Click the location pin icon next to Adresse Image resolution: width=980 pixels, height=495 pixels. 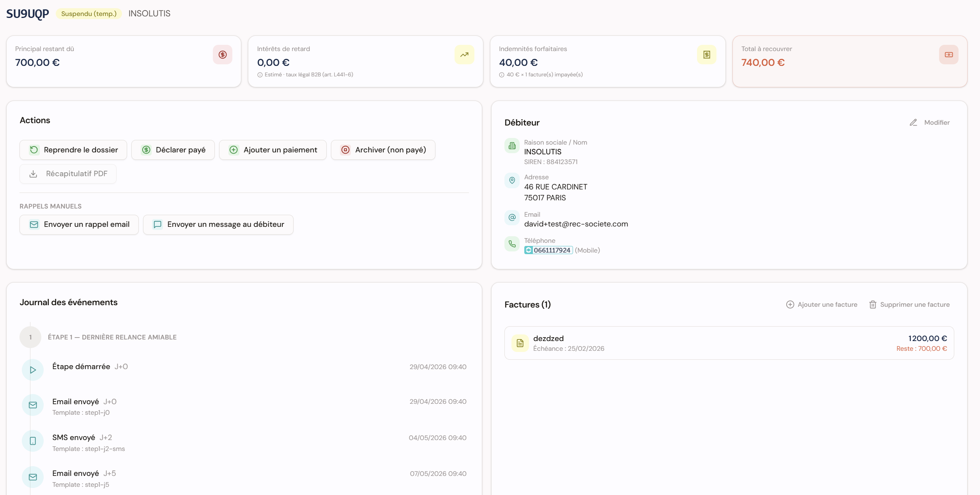[512, 180]
